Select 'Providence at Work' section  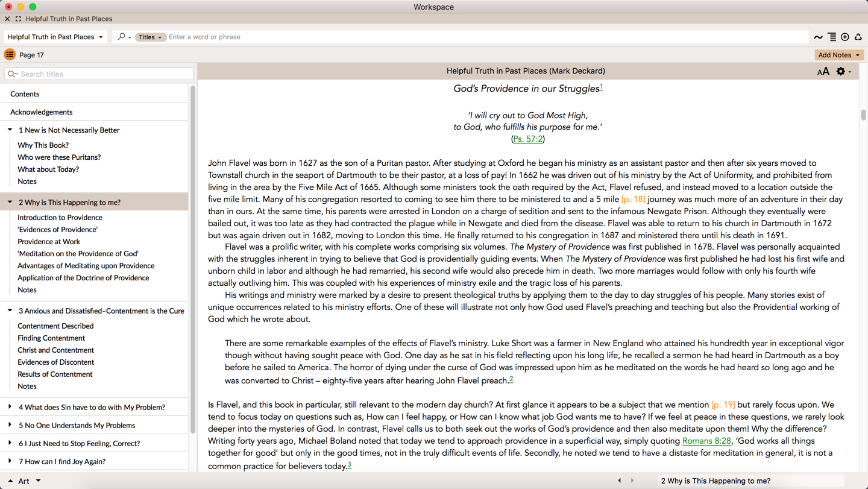(49, 242)
